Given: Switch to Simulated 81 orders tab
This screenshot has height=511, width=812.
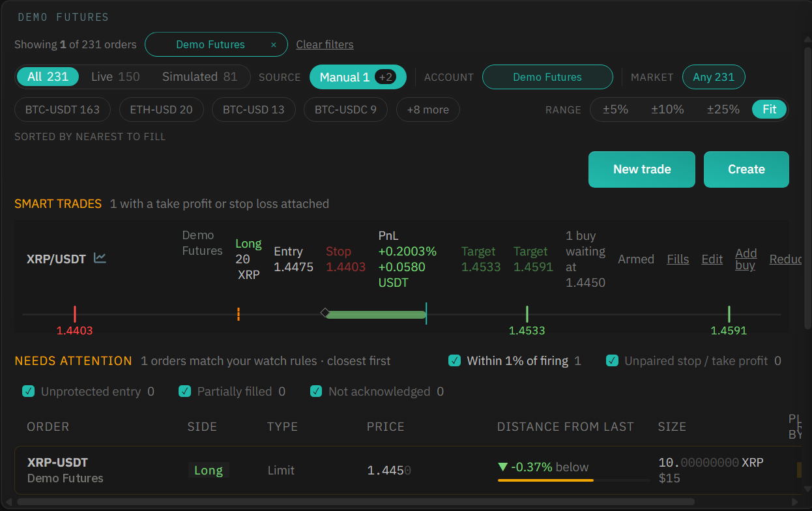Looking at the screenshot, I should coord(199,77).
